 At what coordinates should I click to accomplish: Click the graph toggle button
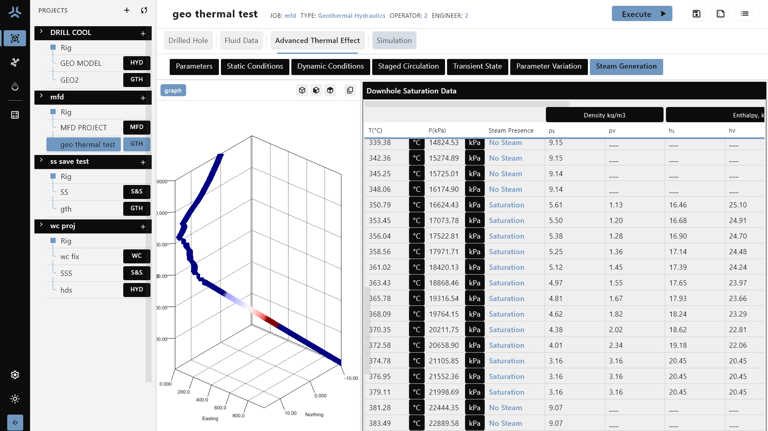[173, 90]
